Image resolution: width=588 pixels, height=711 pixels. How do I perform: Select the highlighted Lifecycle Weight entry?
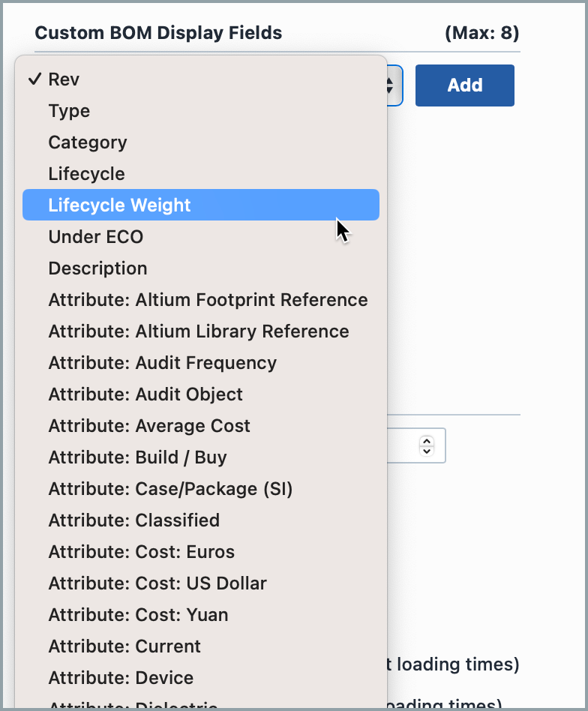pyautogui.click(x=120, y=205)
